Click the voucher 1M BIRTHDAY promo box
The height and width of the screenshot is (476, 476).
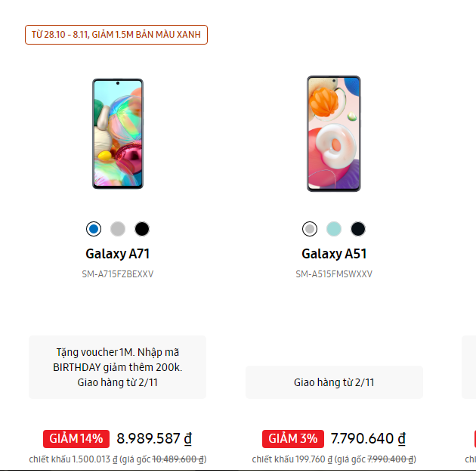117,367
